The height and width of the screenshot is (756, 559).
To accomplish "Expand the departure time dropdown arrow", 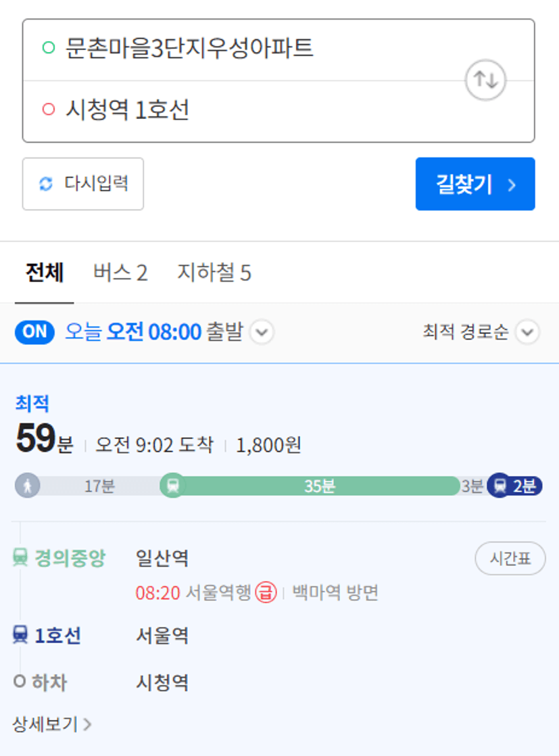I will [x=262, y=333].
